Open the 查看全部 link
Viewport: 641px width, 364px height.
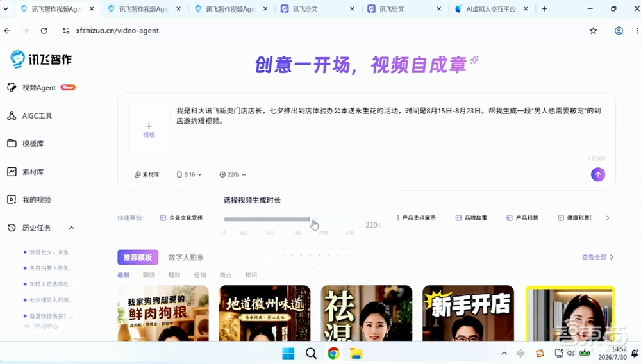pos(597,257)
